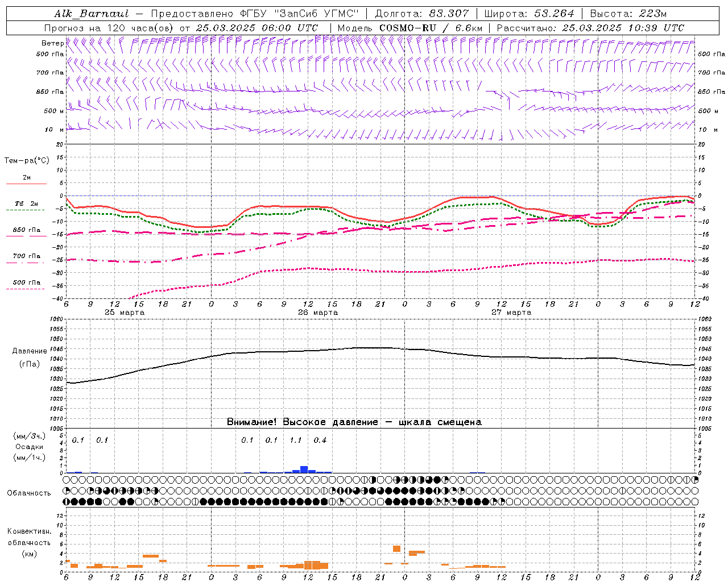Click the 'Облачность' cloud cover label
This screenshot has height=582, width=728.
pyautogui.click(x=29, y=493)
